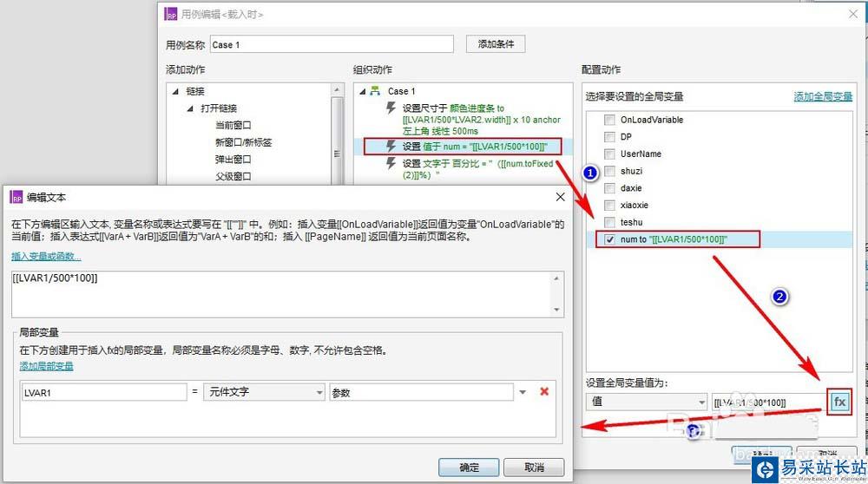The width and height of the screenshot is (868, 484).
Task: Collapse the 链接 tree node
Action: (x=175, y=91)
